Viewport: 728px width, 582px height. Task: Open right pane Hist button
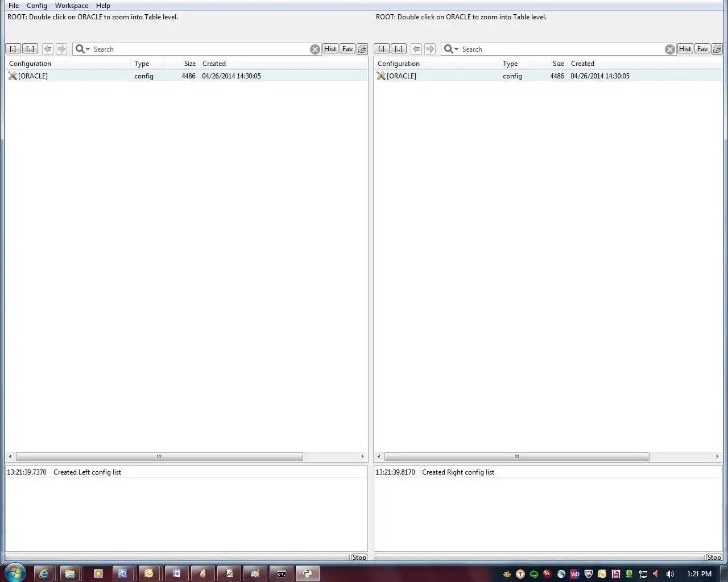(x=685, y=49)
